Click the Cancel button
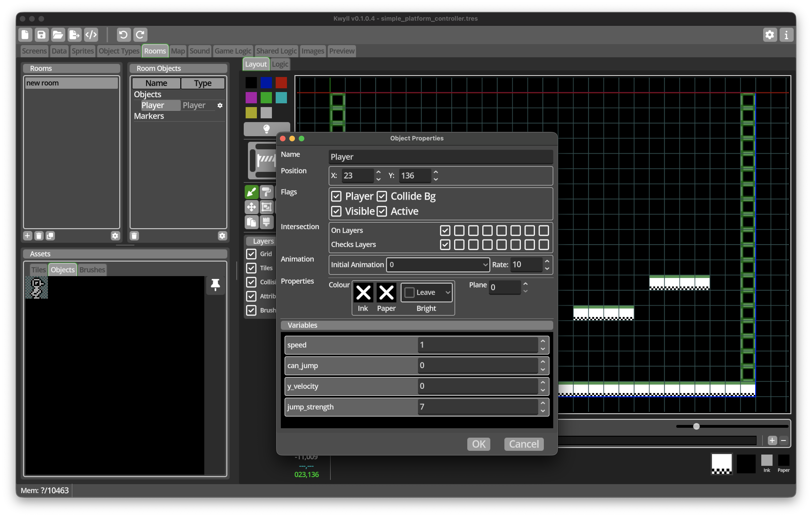 524,444
